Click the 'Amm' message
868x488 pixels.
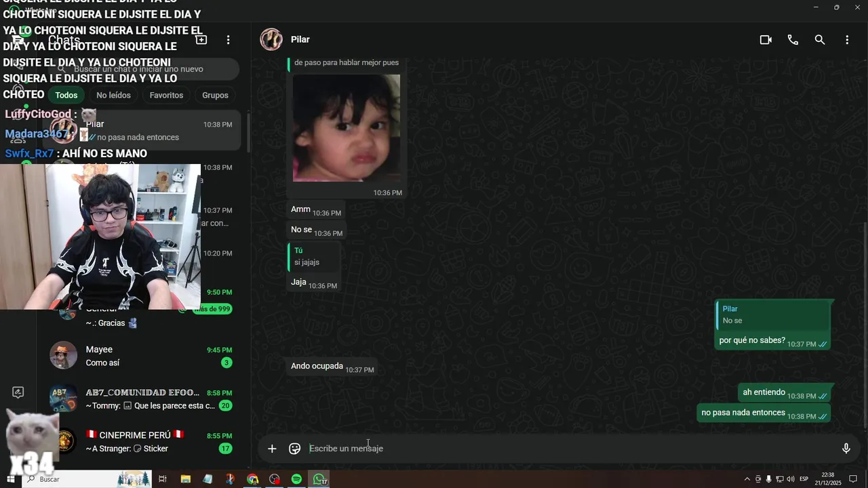point(316,210)
